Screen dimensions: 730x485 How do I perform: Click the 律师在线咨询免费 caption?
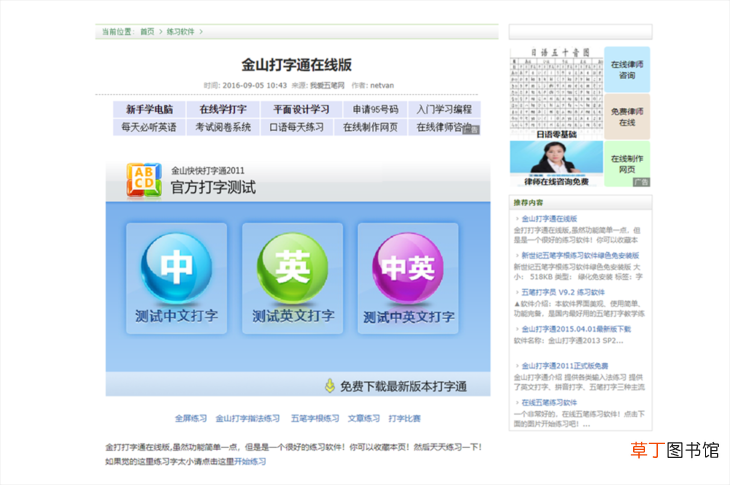(556, 182)
